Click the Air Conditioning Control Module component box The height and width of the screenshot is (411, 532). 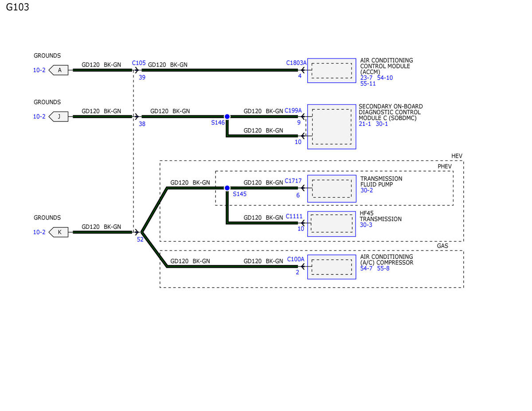tap(332, 70)
